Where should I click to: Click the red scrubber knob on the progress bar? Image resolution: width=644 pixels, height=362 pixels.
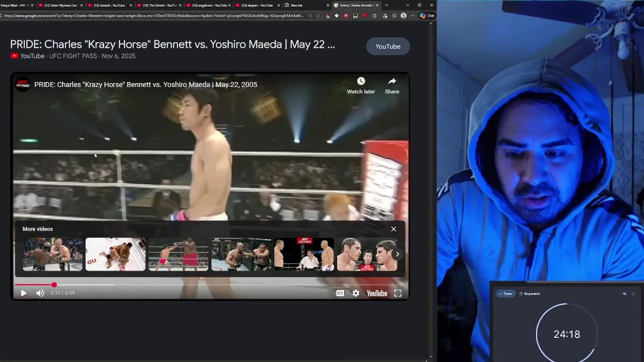tap(54, 285)
